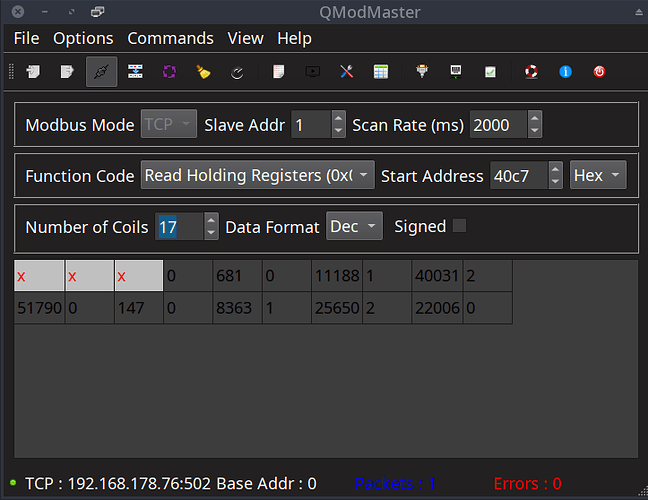Select the table cell showing 40031
This screenshot has width=648, height=500.
pos(437,276)
